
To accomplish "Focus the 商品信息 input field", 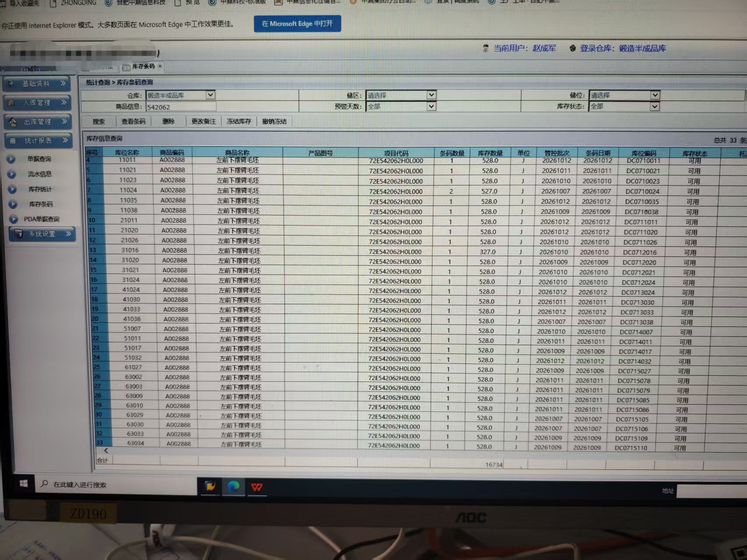I will click(181, 107).
